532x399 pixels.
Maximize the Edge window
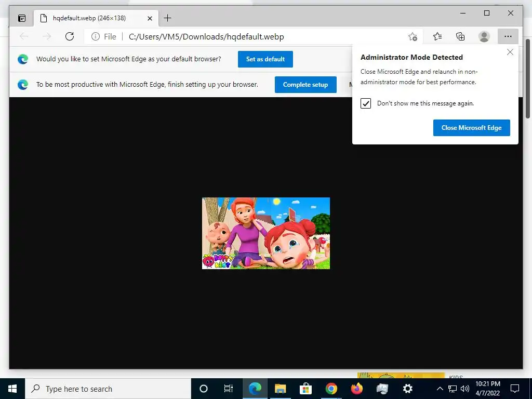(x=487, y=13)
